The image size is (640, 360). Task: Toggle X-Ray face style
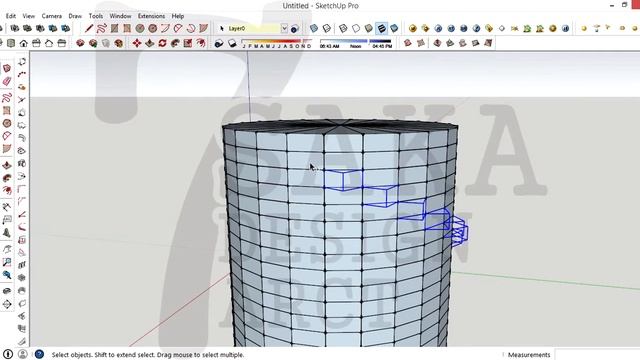point(314,29)
